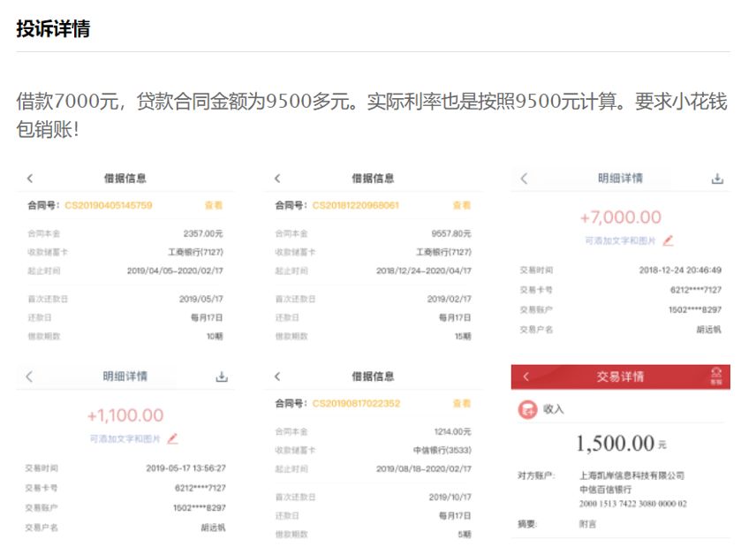Click back arrow in contract CS20181220968061 screenshot
756x555 pixels.
tap(277, 179)
